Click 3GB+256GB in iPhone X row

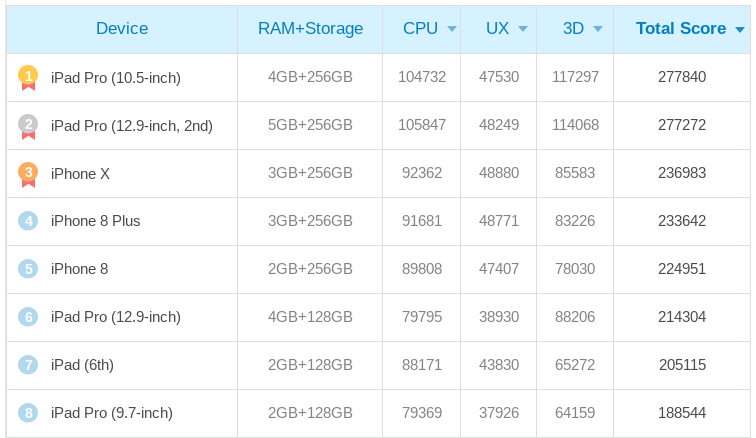coord(310,173)
